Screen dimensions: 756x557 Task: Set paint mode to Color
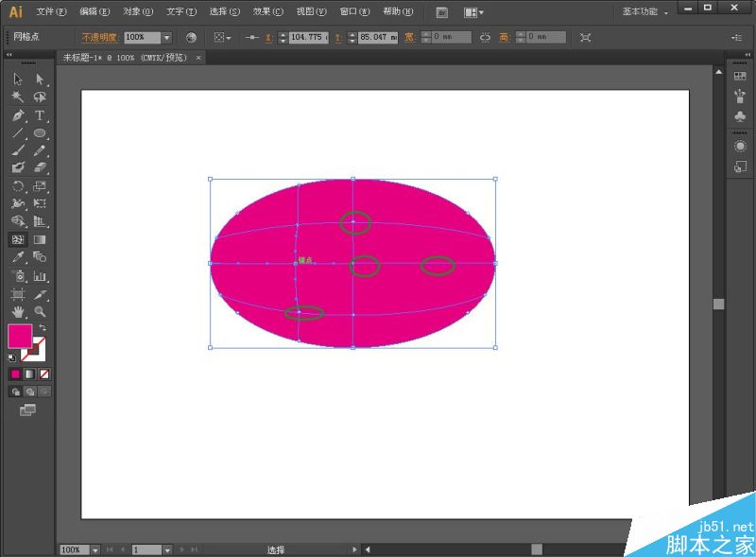point(15,374)
